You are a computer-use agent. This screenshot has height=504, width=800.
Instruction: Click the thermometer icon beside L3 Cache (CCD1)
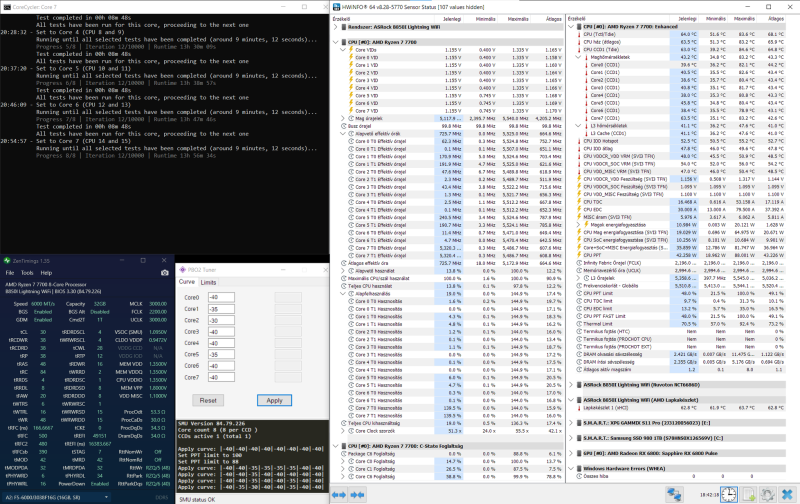(586, 133)
